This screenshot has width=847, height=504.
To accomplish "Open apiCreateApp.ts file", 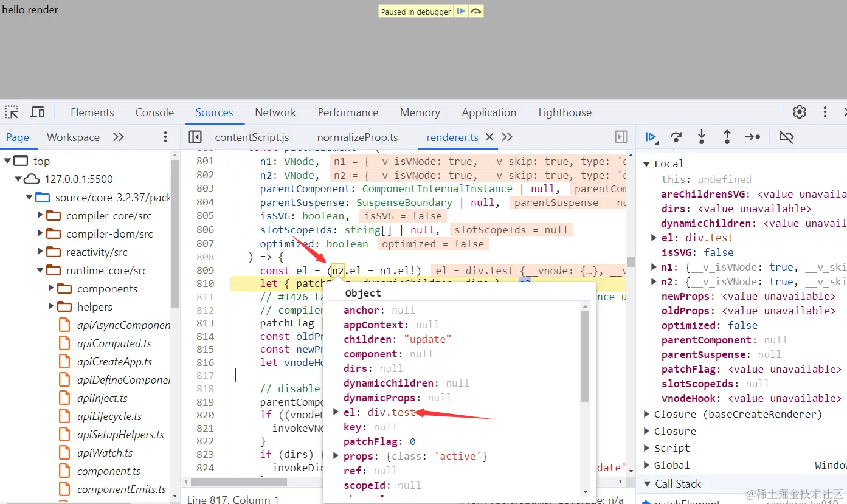I will point(114,362).
